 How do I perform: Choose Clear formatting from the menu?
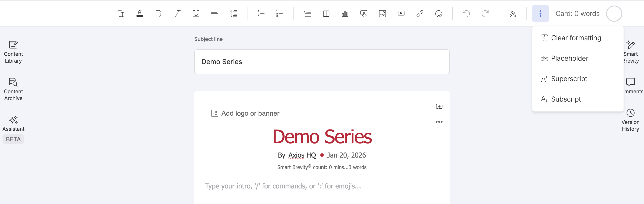point(576,38)
